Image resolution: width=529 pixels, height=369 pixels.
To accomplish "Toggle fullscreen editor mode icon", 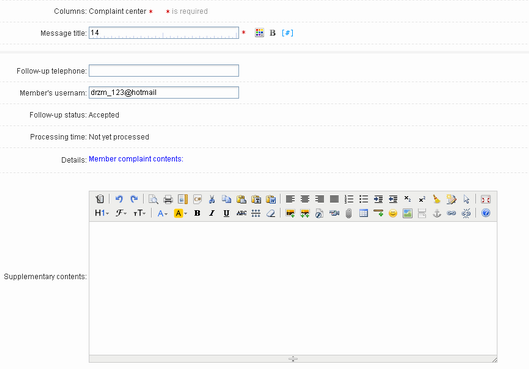I will coord(485,199).
